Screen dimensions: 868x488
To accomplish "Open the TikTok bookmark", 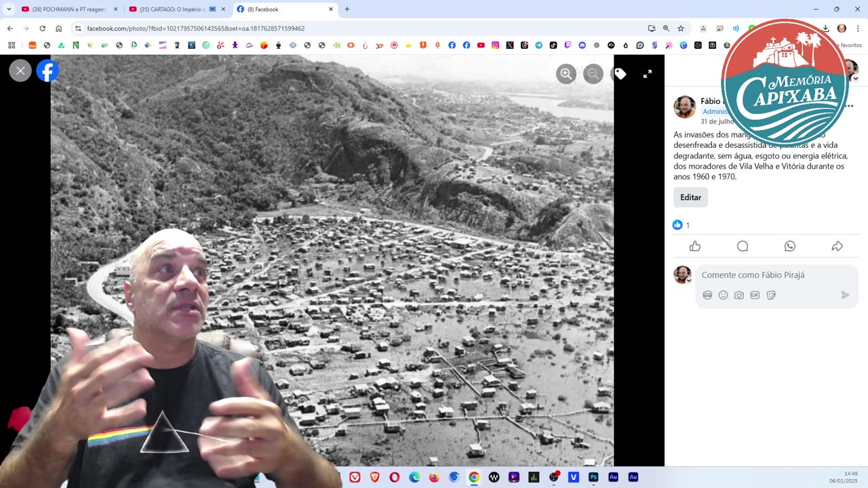I will coord(553,45).
